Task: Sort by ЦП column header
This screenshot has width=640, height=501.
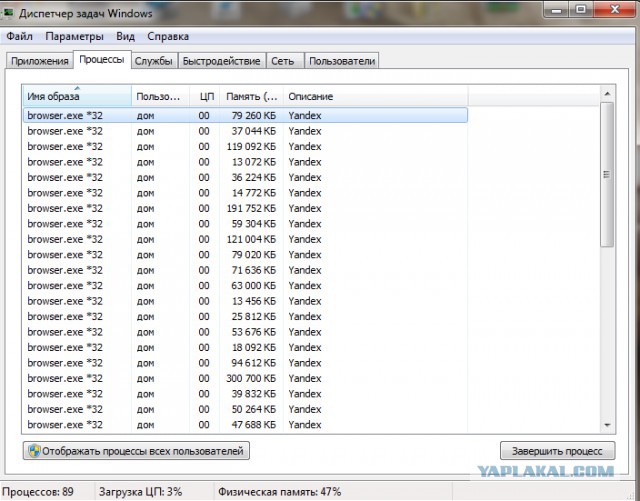Action: click(204, 96)
